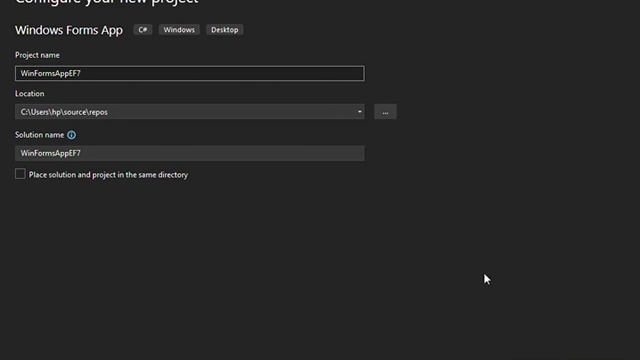The width and height of the screenshot is (640, 360).
Task: Click the browse location ellipsis button
Action: 385,112
